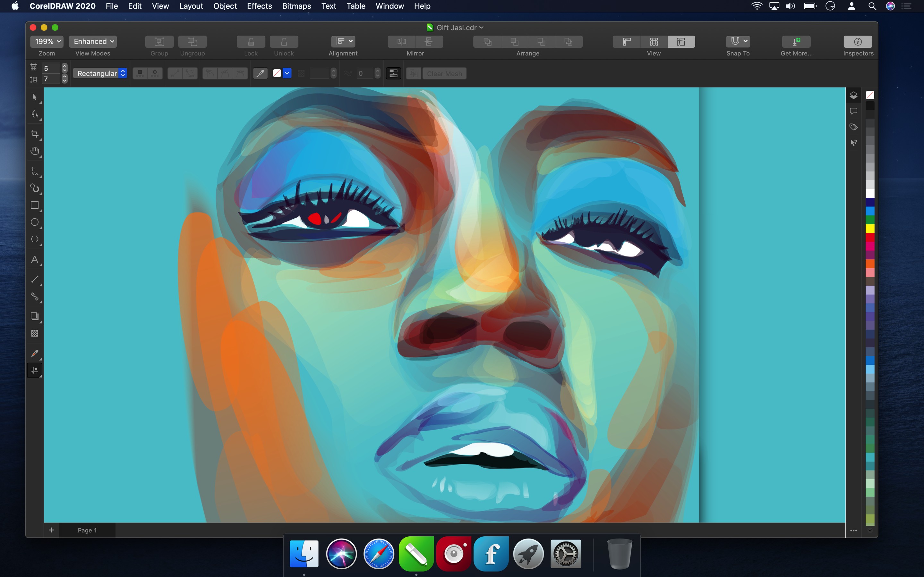Expand the Enhanced view mode dropdown

click(x=93, y=41)
